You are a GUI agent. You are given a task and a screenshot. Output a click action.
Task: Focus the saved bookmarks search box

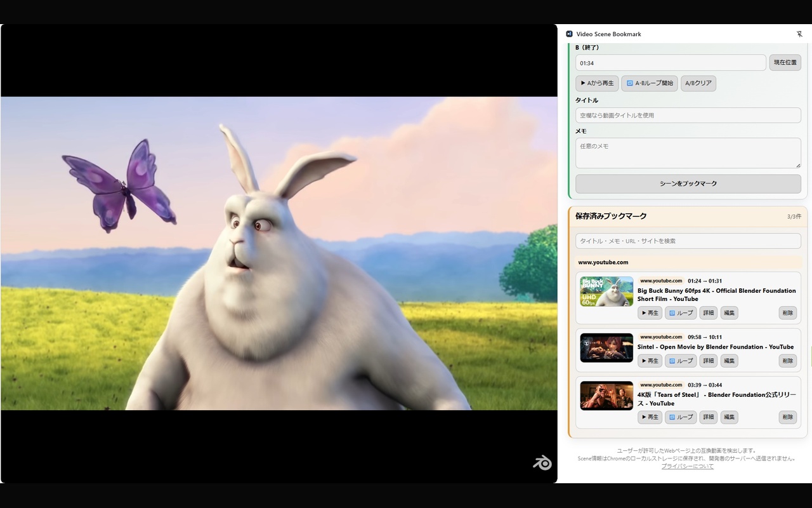click(688, 241)
